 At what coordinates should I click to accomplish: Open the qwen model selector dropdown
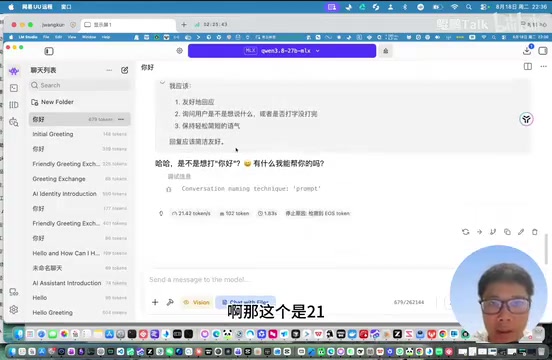point(282,51)
